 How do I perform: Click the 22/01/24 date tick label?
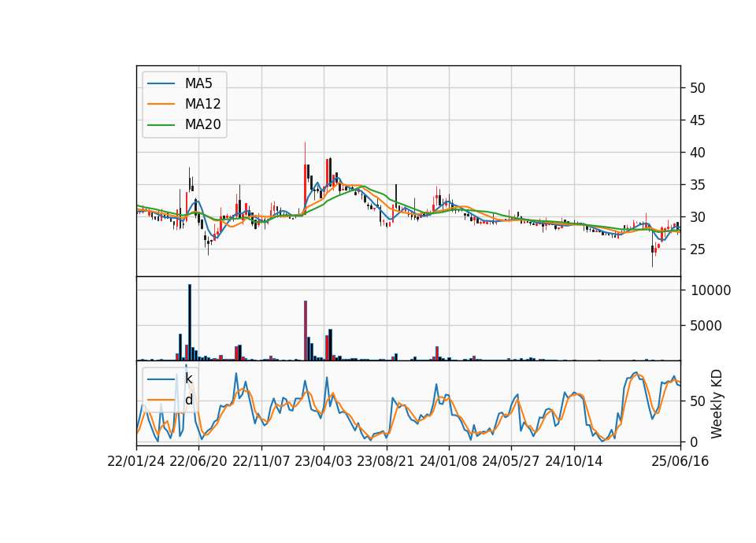click(x=136, y=461)
